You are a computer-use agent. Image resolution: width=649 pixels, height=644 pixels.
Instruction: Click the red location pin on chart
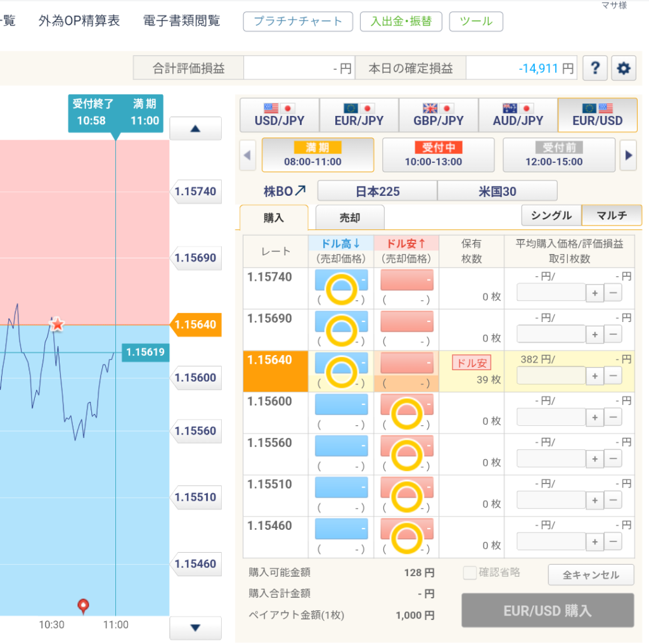(x=83, y=606)
